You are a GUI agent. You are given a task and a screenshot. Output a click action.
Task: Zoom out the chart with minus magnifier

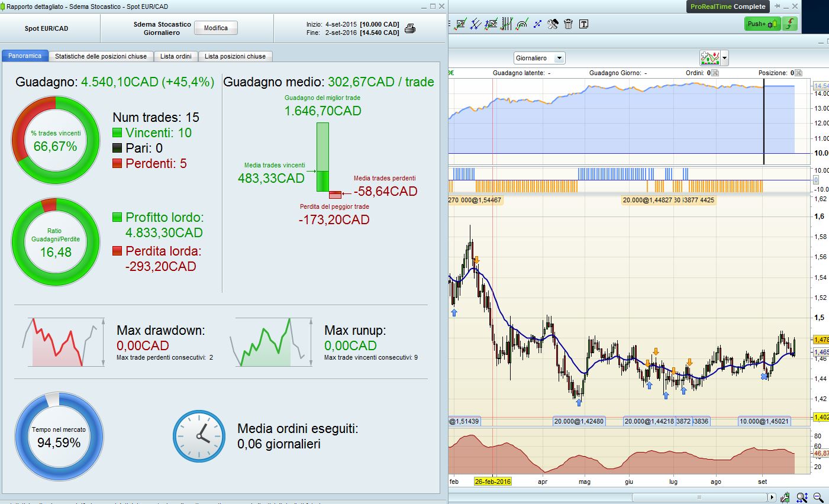(x=818, y=497)
